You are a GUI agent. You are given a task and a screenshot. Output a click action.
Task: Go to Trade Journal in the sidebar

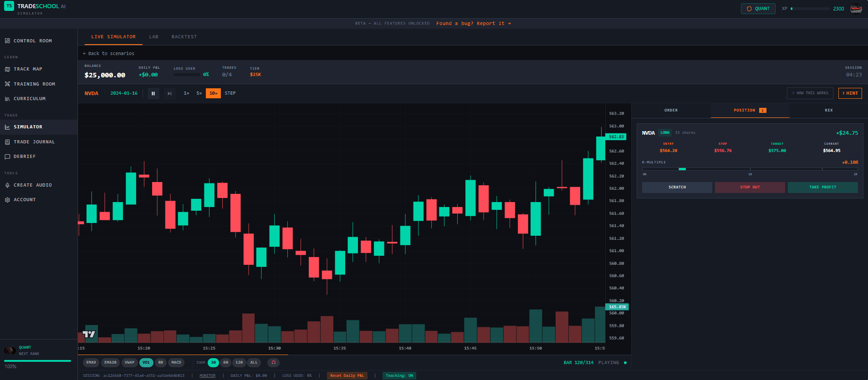(39, 142)
